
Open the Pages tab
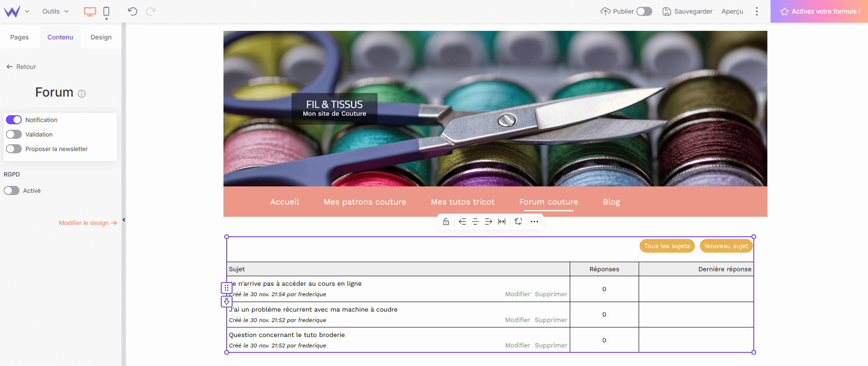coord(19,37)
